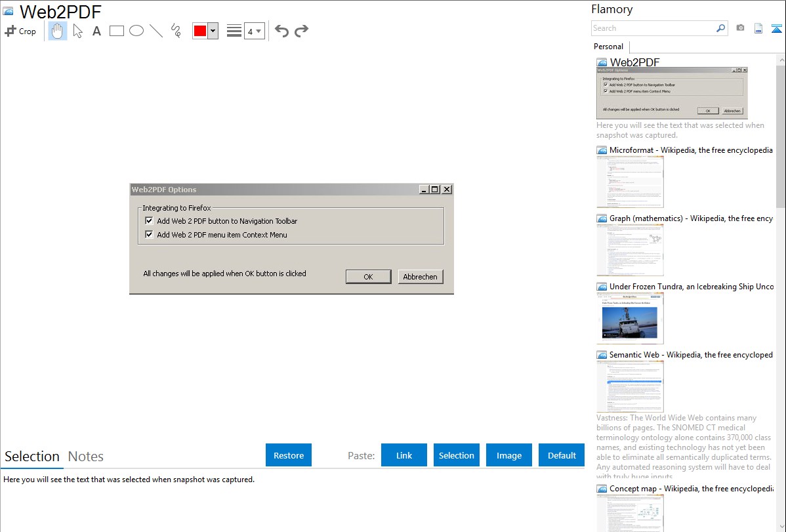The image size is (786, 532).
Task: Close the Web2PDF Options dialog
Action: coord(447,190)
